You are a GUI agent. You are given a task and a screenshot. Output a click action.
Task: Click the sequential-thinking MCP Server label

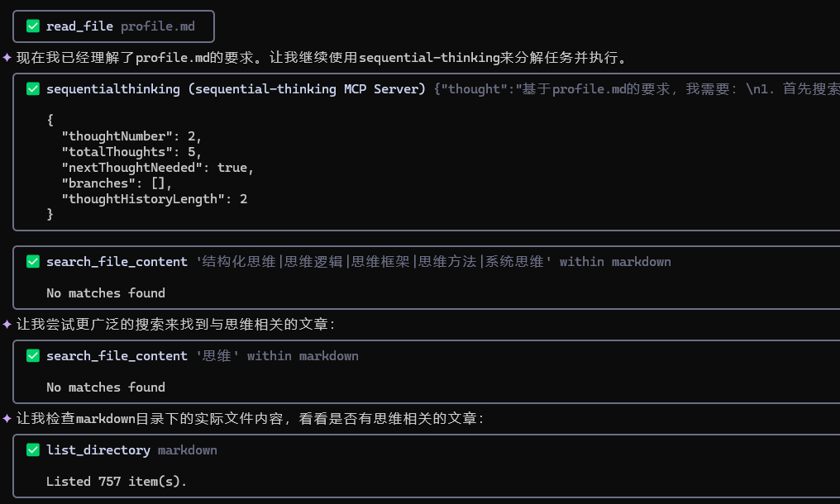tap(307, 89)
